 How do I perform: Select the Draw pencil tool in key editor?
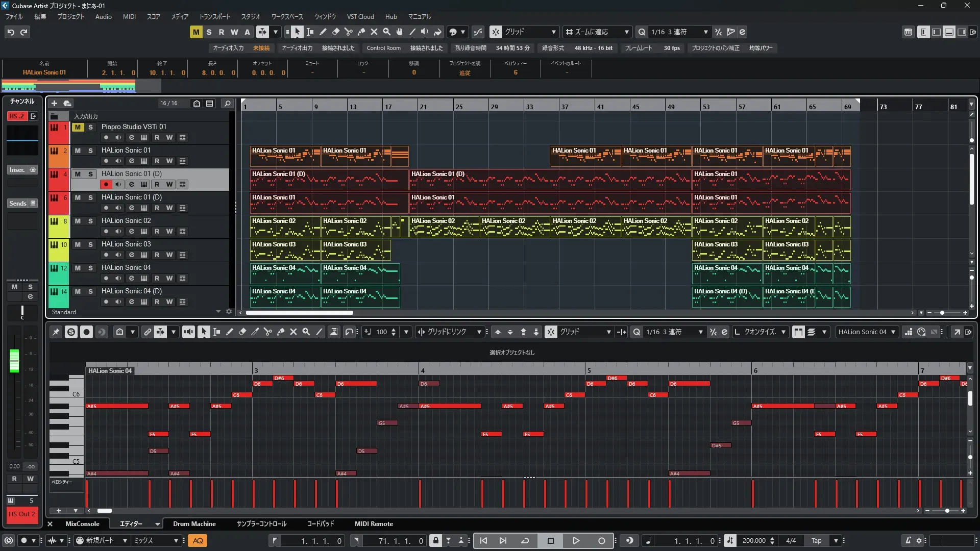[230, 332]
